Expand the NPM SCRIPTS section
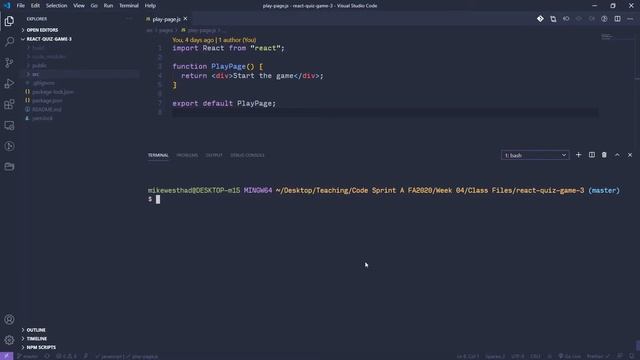 [x=41, y=347]
